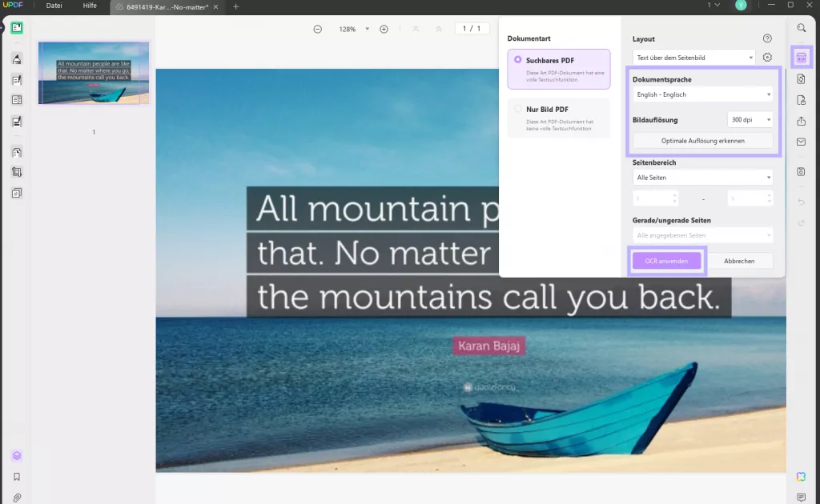Open the Reader mode icon

[17, 28]
